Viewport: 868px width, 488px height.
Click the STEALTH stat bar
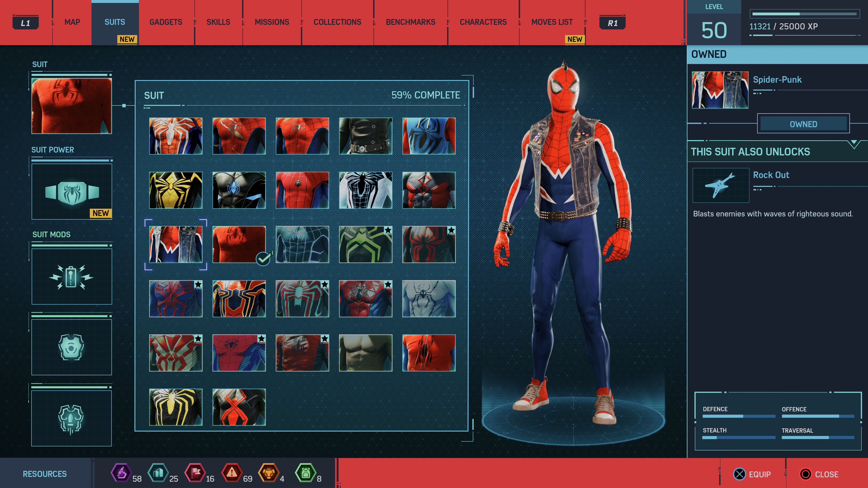[x=739, y=437]
